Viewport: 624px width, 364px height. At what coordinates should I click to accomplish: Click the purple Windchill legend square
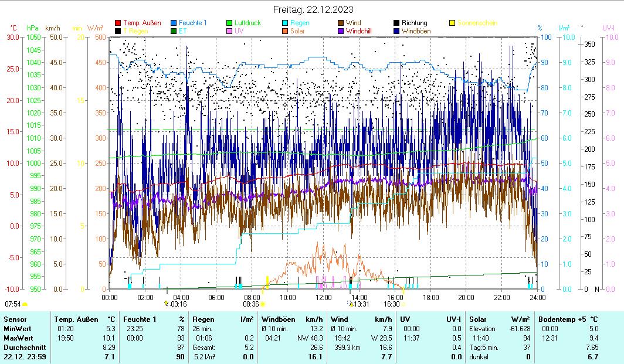click(341, 31)
